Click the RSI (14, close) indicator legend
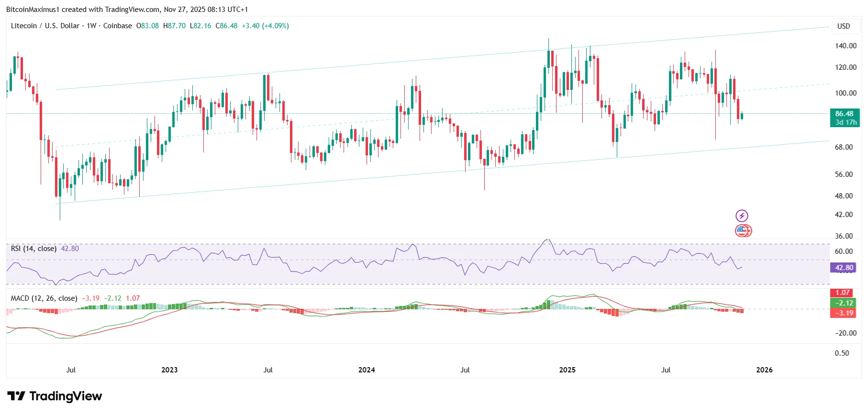868x414 pixels. 33,249
